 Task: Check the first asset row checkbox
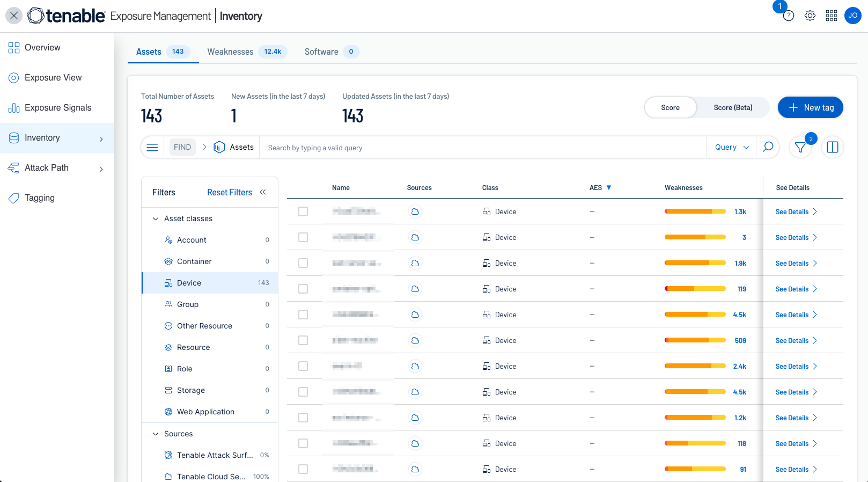[303, 211]
